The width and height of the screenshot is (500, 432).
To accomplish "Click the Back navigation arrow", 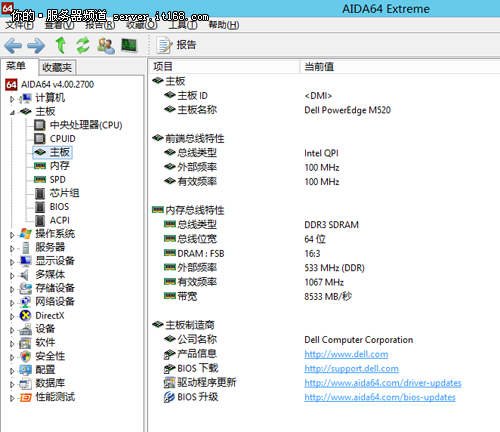I will click(x=13, y=46).
